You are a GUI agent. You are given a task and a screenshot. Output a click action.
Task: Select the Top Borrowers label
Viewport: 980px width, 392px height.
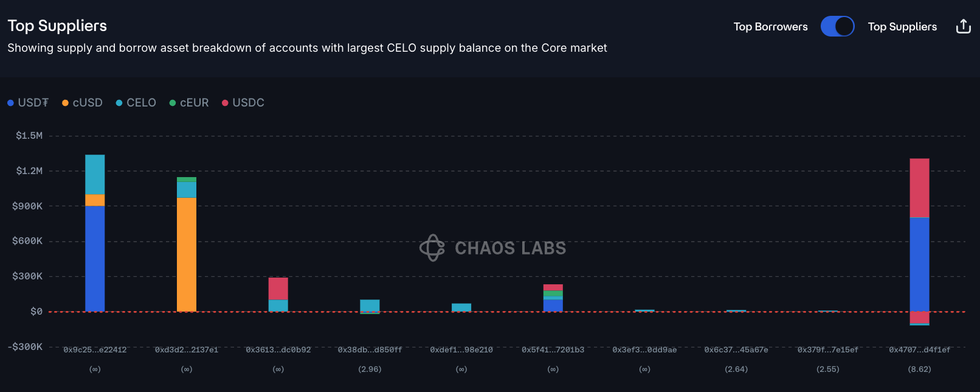click(770, 27)
